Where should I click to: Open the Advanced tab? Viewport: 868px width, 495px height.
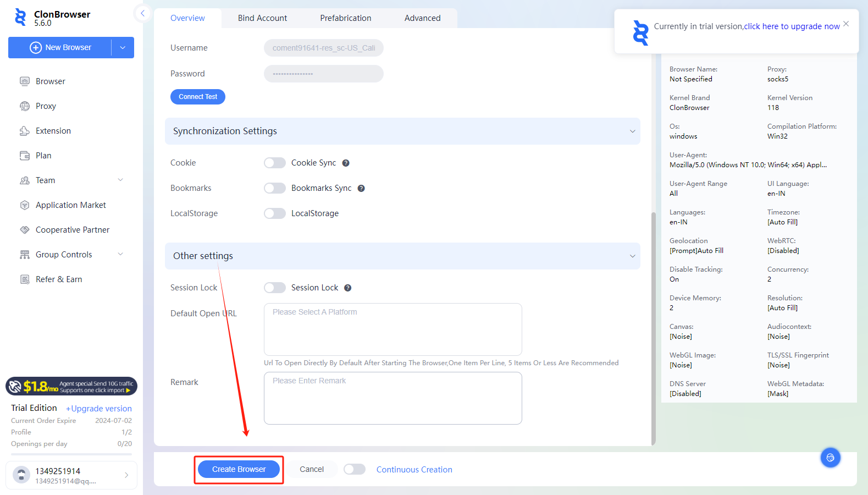pyautogui.click(x=422, y=18)
